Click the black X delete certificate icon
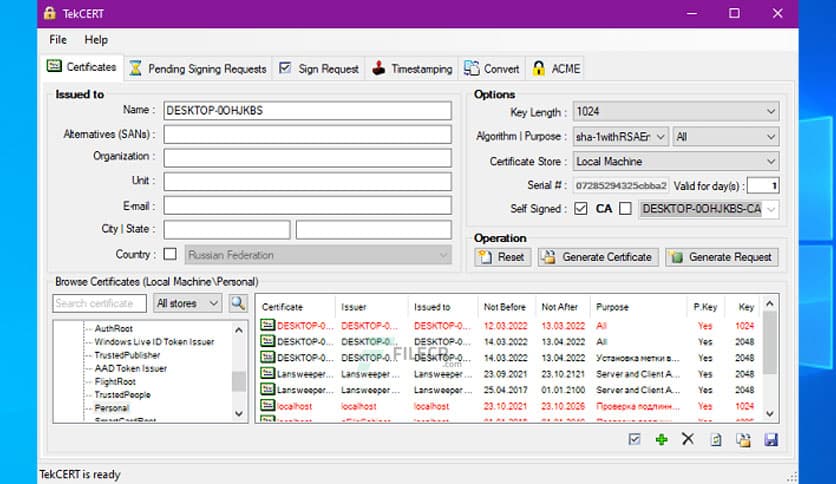 coord(688,439)
